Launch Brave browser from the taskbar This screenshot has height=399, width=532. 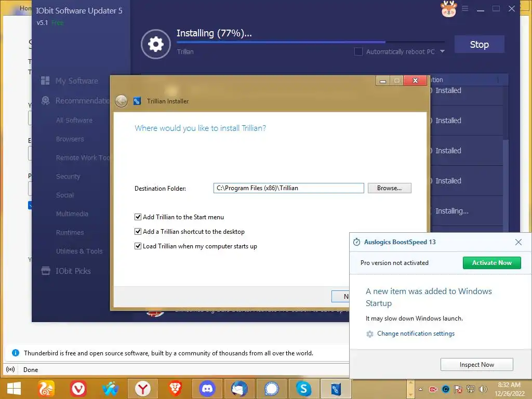[x=175, y=389]
